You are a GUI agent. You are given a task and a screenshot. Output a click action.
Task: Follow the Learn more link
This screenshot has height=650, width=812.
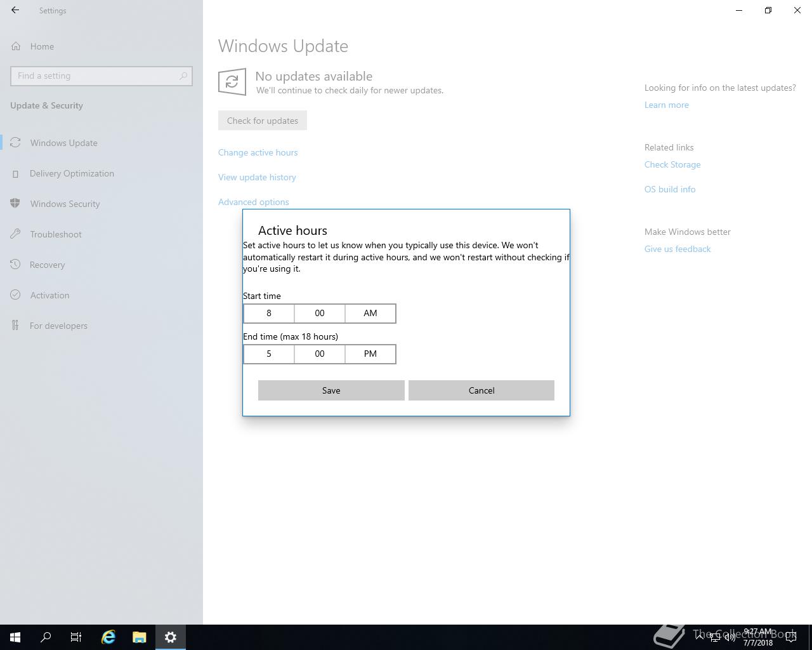(667, 105)
